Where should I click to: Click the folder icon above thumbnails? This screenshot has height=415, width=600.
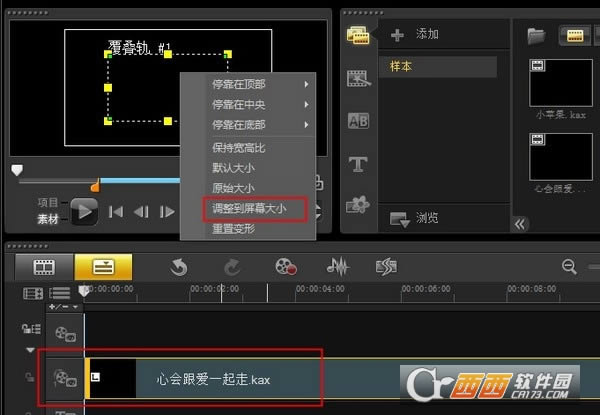(536, 36)
